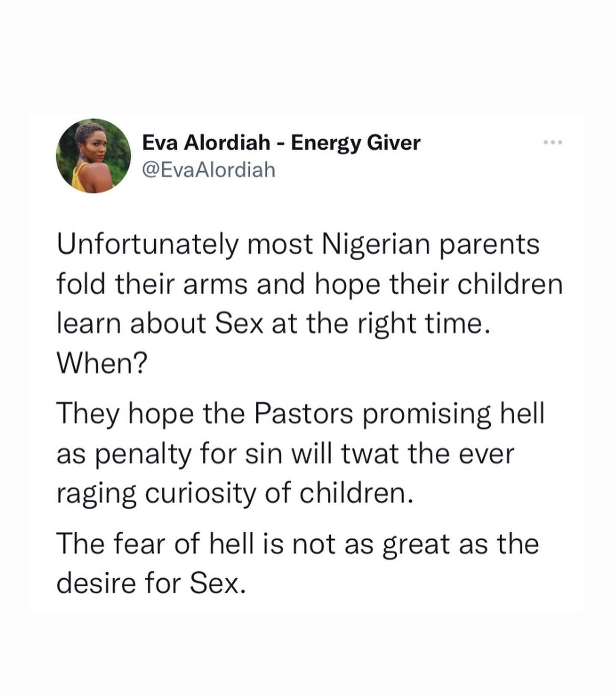Viewport: 616px width, 696px height.
Task: Select the paragraph about Pastors promising hell
Action: 299,453
